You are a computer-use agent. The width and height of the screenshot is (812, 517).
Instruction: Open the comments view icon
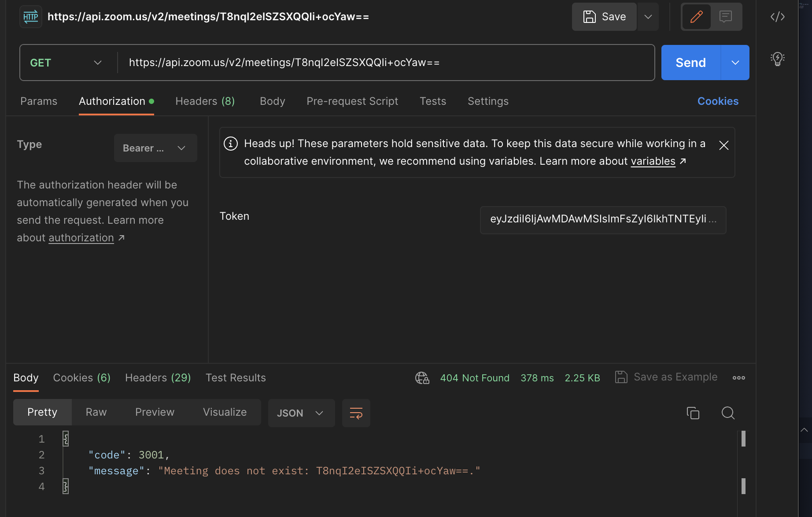coord(726,17)
